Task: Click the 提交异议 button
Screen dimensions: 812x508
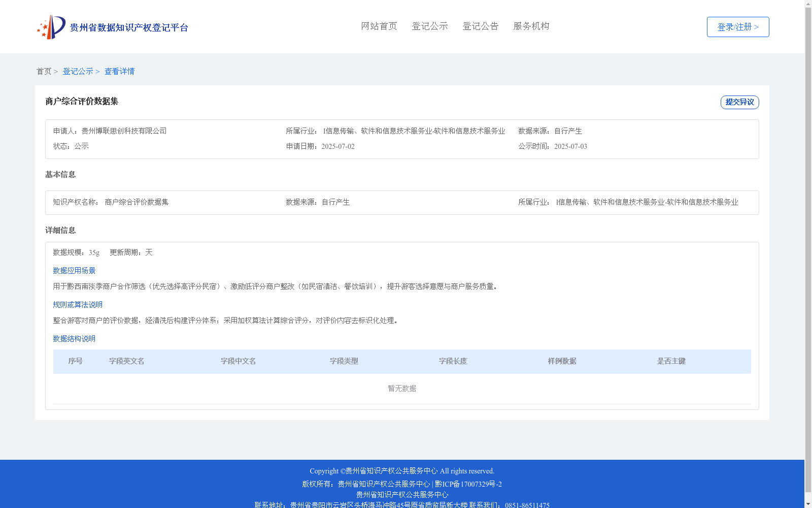Action: pyautogui.click(x=740, y=102)
